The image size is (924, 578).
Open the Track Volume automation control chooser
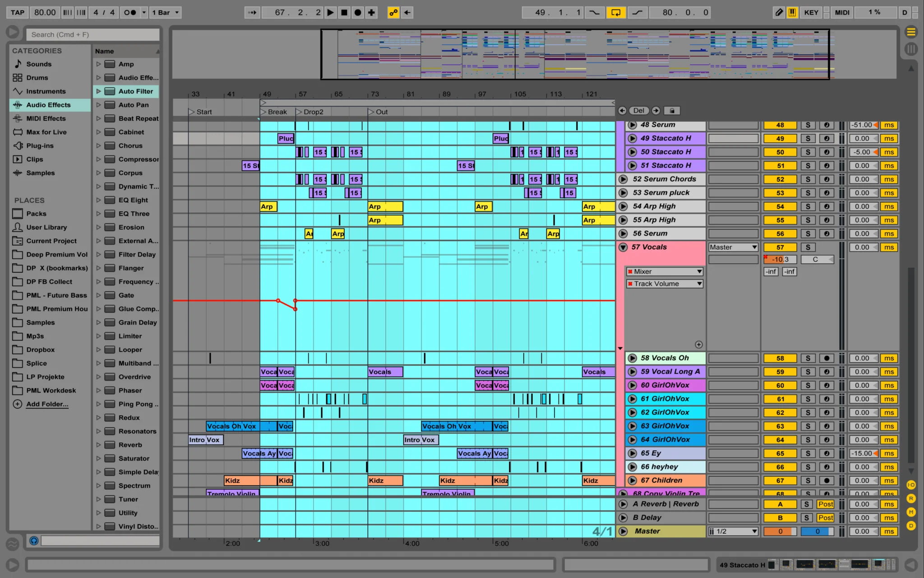click(665, 284)
